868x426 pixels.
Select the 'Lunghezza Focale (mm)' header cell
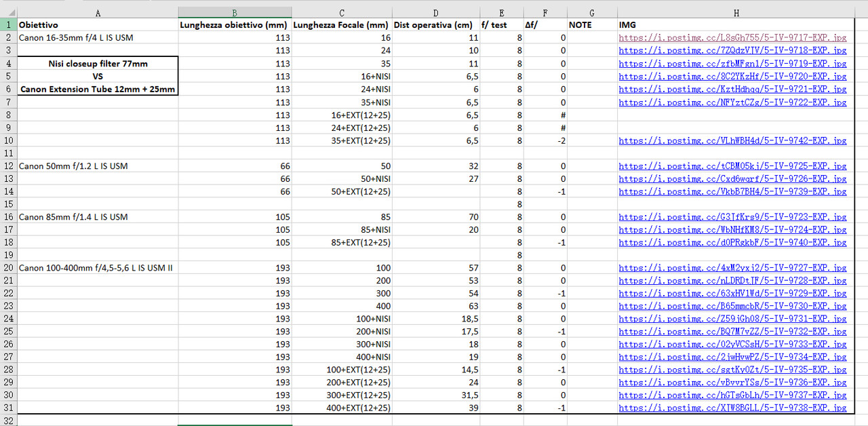click(x=342, y=25)
